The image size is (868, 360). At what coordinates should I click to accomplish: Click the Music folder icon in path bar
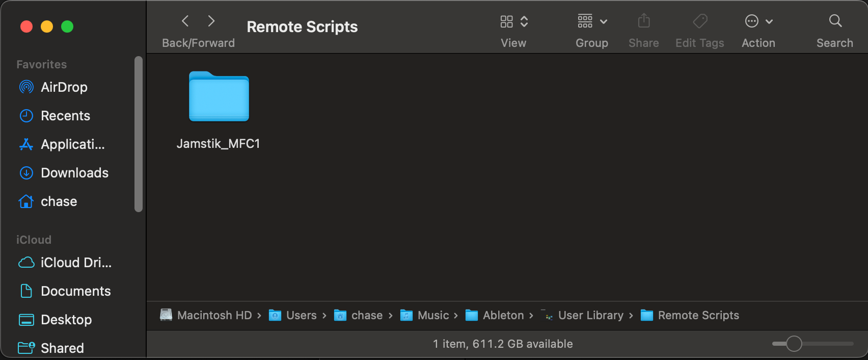coord(406,315)
